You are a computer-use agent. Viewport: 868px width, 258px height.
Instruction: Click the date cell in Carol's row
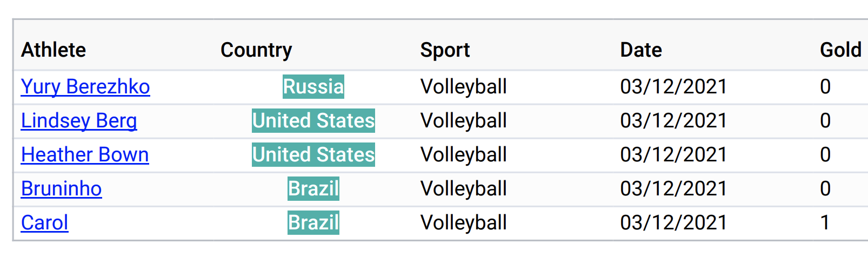673,223
